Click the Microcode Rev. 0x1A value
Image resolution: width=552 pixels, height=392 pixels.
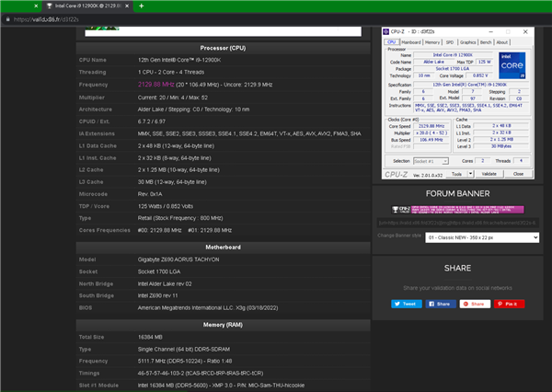pyautogui.click(x=150, y=194)
